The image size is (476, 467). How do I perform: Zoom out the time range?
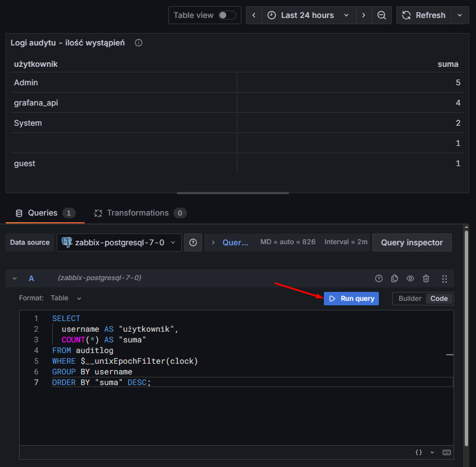click(382, 15)
